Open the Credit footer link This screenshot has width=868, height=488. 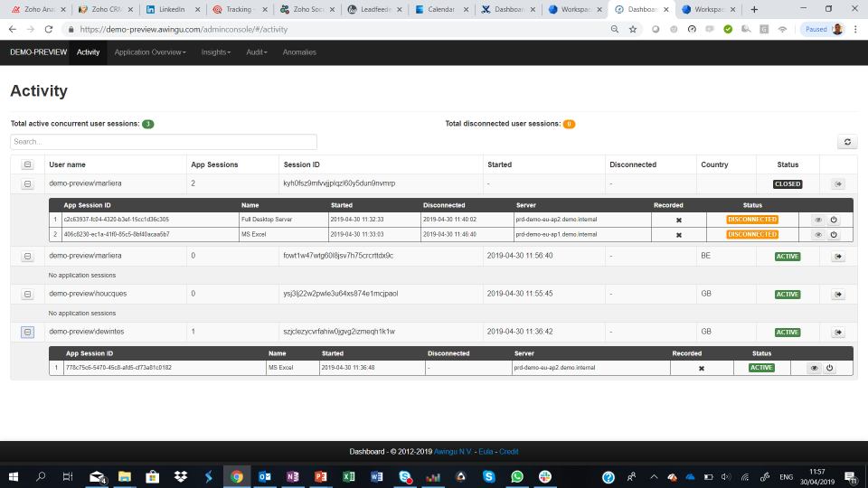tap(509, 452)
